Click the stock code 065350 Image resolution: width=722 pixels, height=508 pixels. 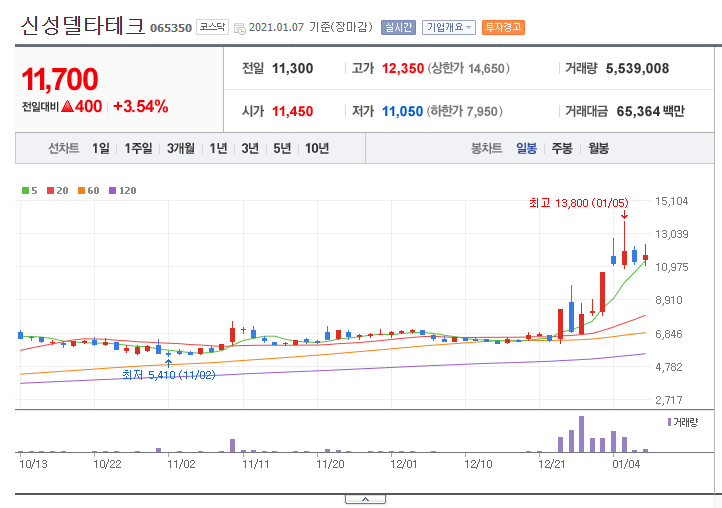point(171,28)
